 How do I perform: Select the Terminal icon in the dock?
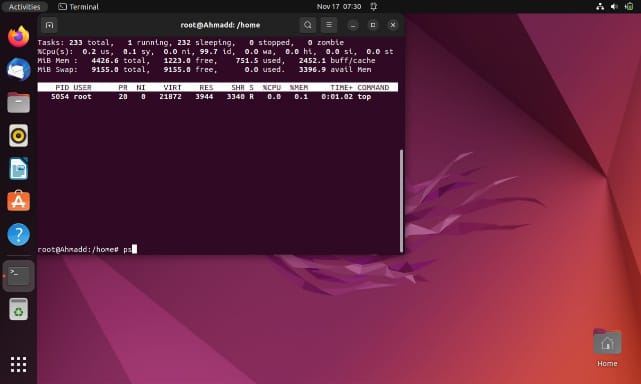18,276
